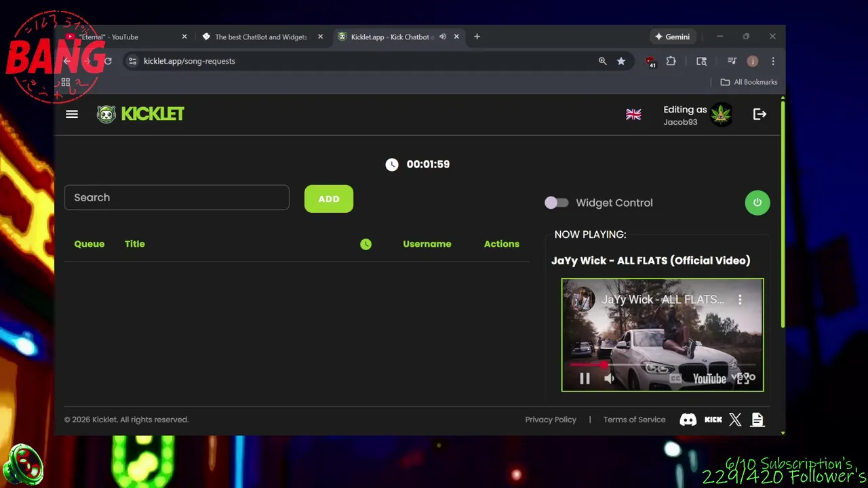The width and height of the screenshot is (868, 488).
Task: Open Chrome three-dot menu
Action: [x=773, y=61]
